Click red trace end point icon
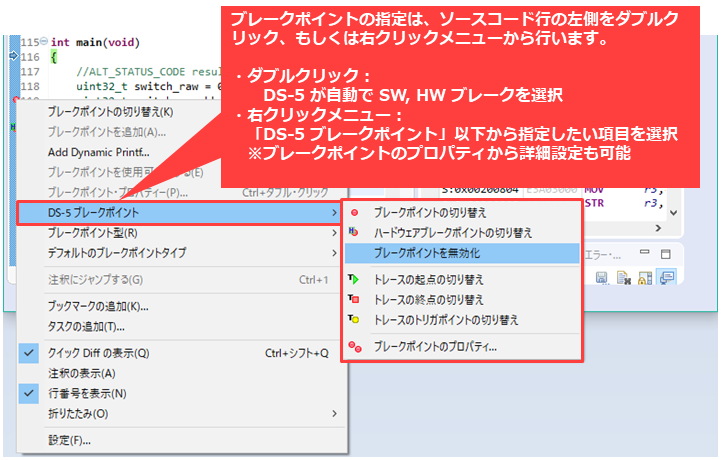The image size is (721, 460). coord(353,299)
